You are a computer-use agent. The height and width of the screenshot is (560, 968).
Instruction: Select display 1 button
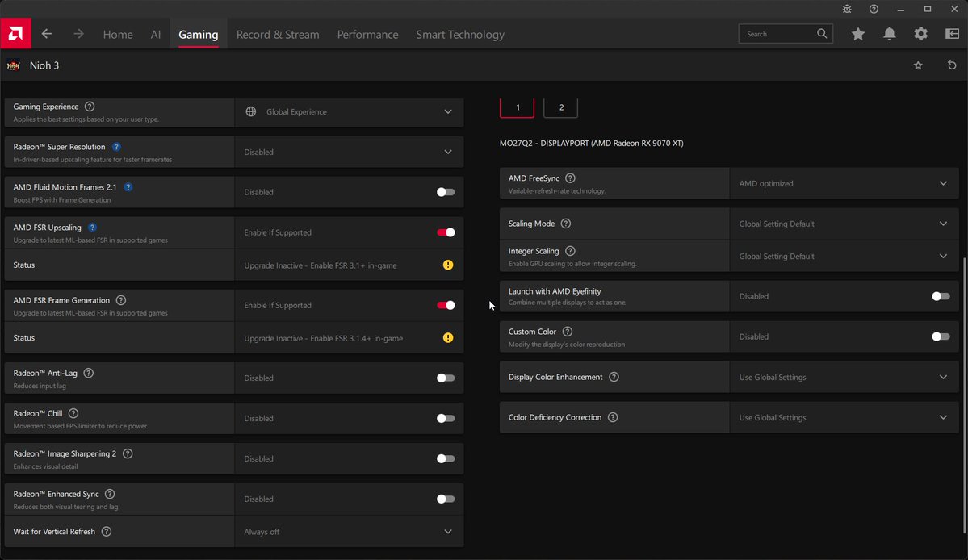coord(518,107)
